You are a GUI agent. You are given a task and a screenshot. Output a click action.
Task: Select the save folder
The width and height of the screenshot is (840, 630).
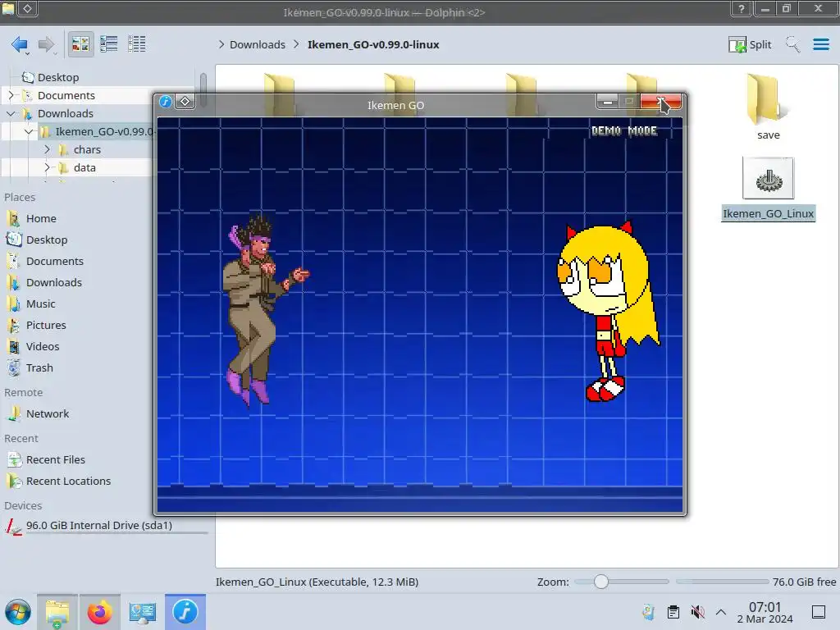(768, 107)
